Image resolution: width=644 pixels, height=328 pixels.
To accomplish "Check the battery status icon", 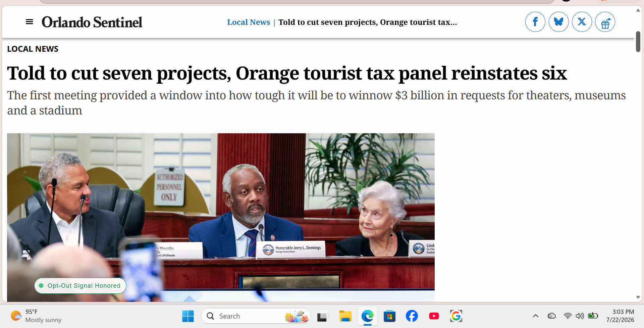I will pos(593,316).
